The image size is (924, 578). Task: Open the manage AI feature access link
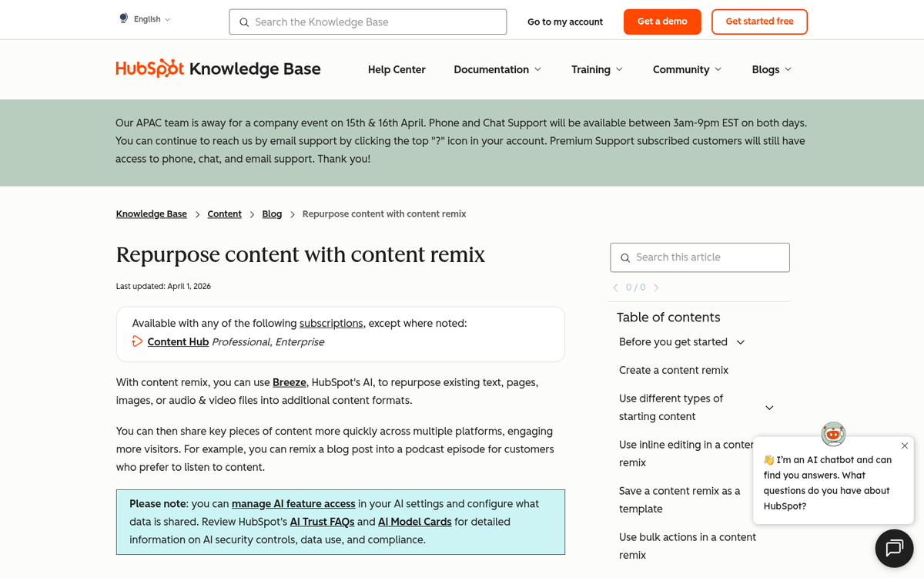click(293, 503)
